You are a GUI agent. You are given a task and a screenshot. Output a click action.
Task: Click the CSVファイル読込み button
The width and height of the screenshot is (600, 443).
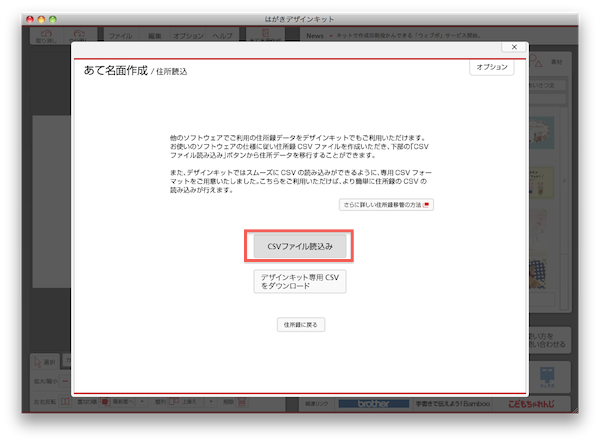(x=300, y=246)
